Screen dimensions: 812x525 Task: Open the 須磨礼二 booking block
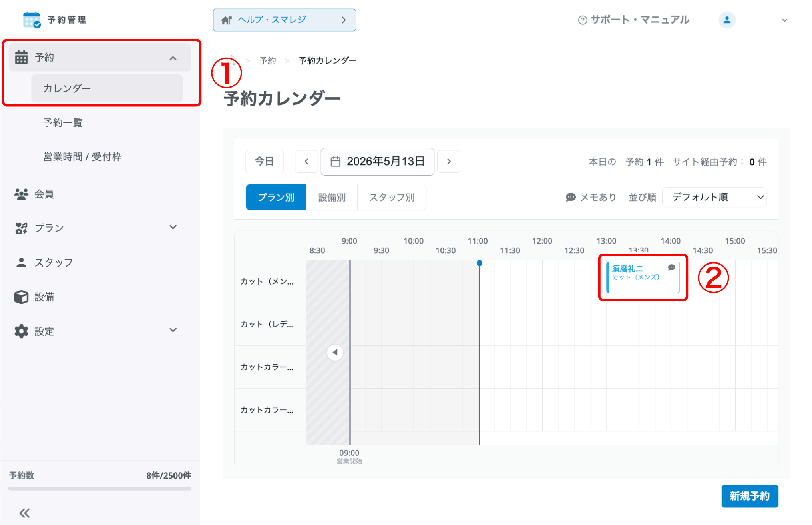[x=643, y=277]
